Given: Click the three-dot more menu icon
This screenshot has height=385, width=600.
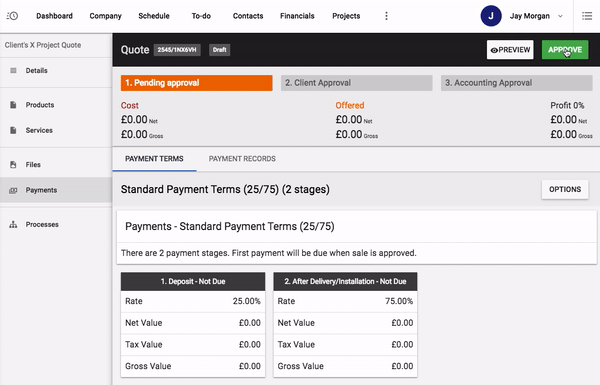Looking at the screenshot, I should coord(386,16).
